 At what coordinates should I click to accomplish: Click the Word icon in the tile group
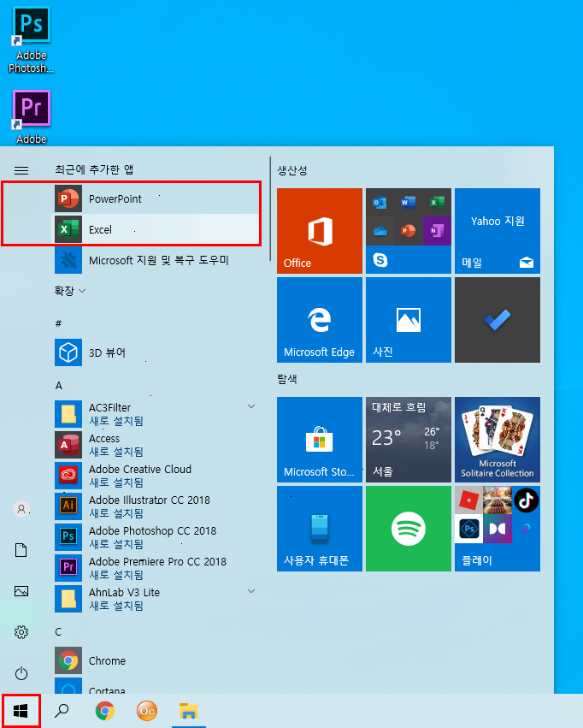click(408, 203)
